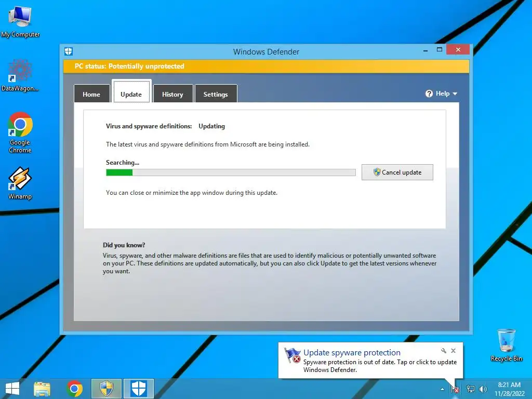Click the Cancel update button
The height and width of the screenshot is (399, 532).
[397, 172]
